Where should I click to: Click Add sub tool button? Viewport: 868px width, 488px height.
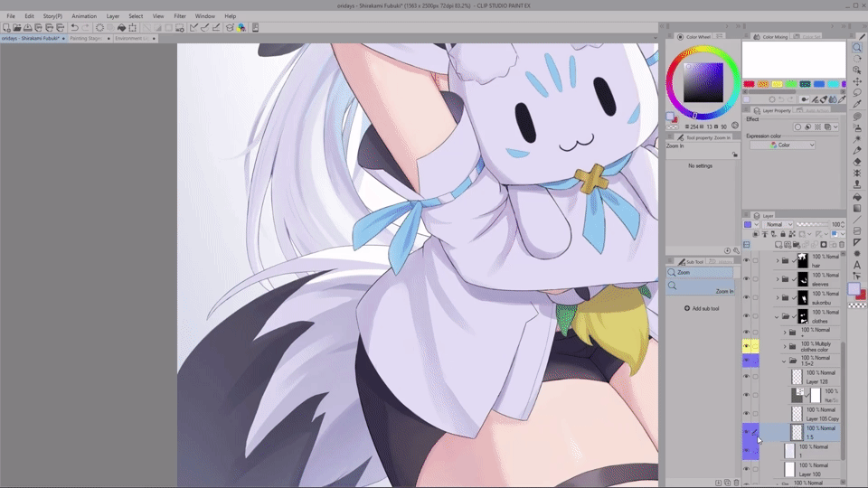coord(702,309)
